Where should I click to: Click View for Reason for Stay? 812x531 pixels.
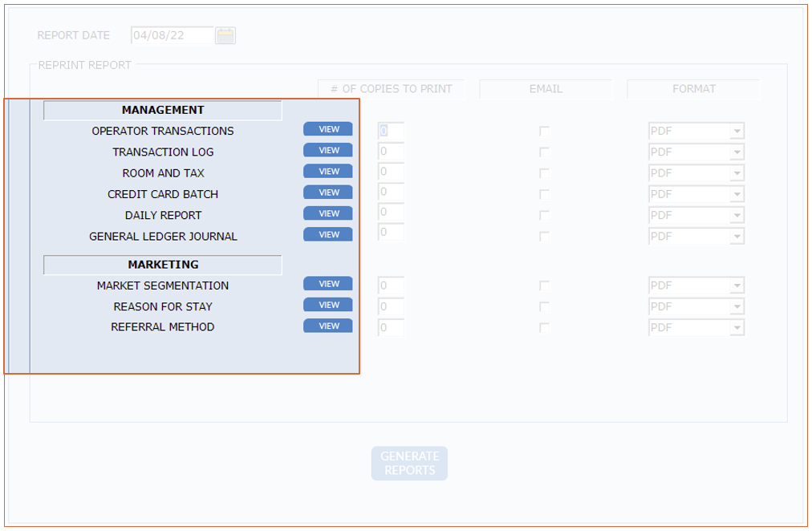coord(327,305)
